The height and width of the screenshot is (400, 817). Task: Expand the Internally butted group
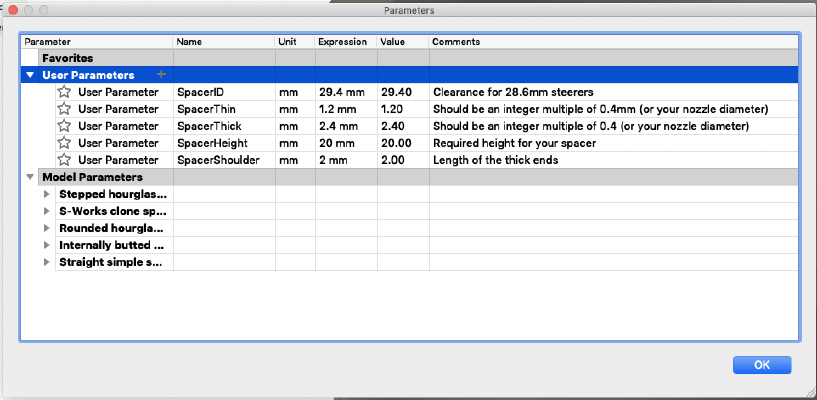(x=47, y=245)
